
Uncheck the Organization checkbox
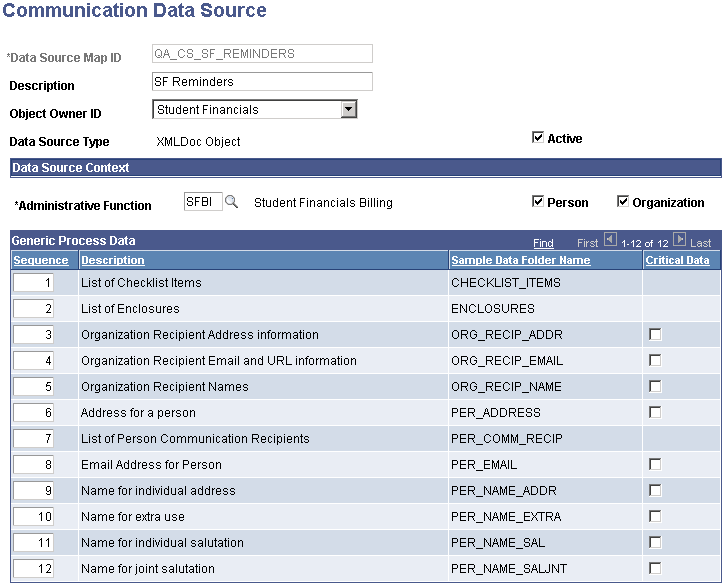click(x=623, y=202)
